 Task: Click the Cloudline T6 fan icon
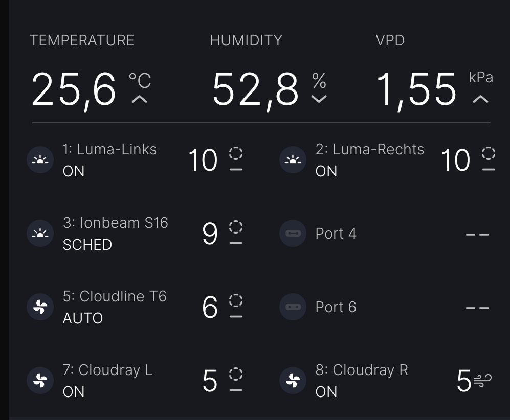point(40,307)
